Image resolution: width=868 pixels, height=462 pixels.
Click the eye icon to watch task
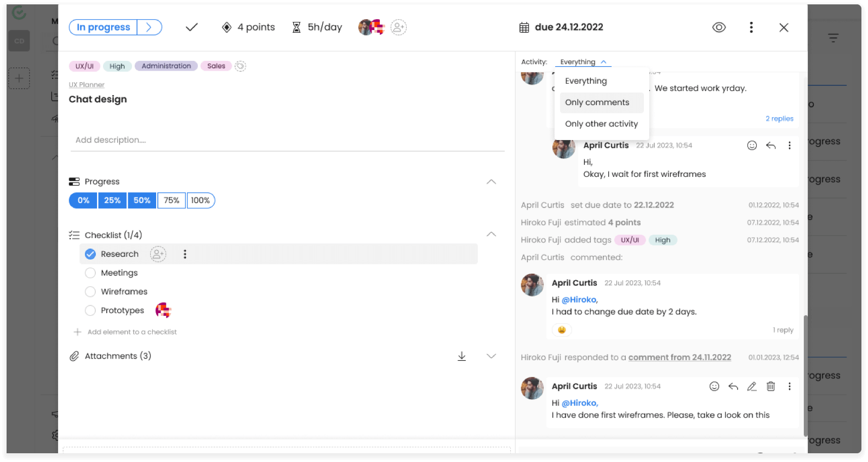pos(718,27)
